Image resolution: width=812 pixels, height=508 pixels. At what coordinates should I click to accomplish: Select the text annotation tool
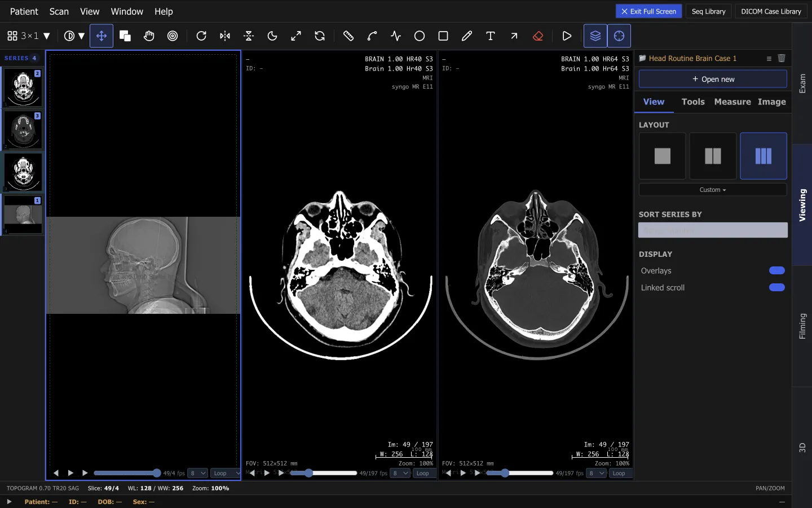click(x=491, y=36)
